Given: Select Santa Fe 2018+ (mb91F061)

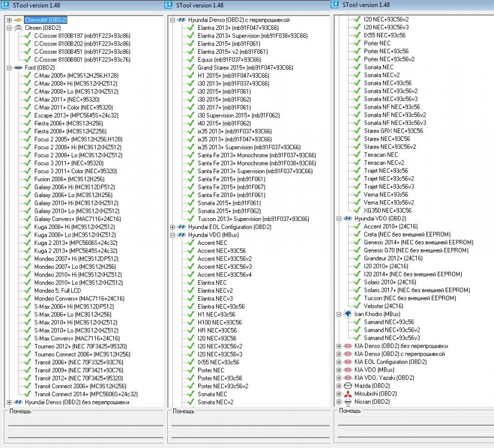Looking at the screenshot, I should [232, 195].
